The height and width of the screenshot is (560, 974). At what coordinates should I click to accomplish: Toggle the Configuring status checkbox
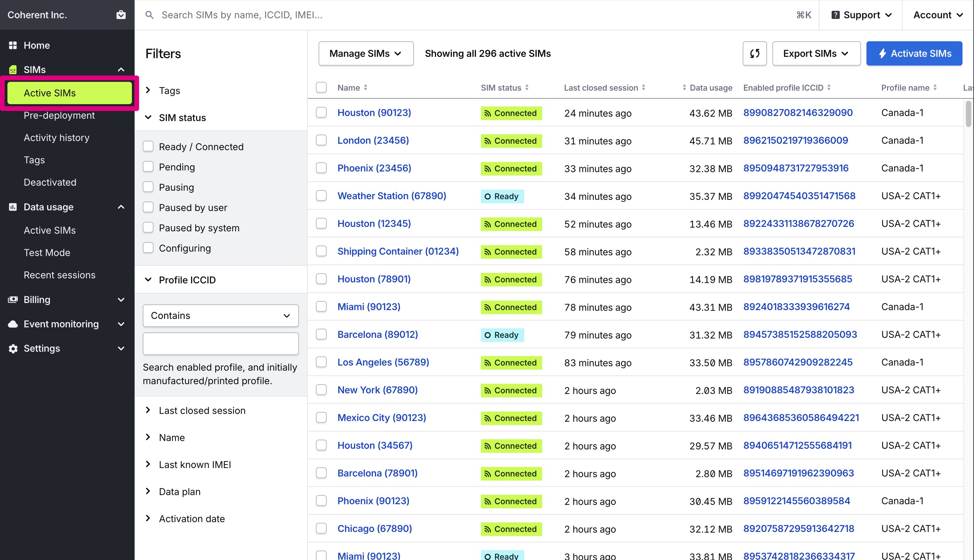pyautogui.click(x=148, y=248)
